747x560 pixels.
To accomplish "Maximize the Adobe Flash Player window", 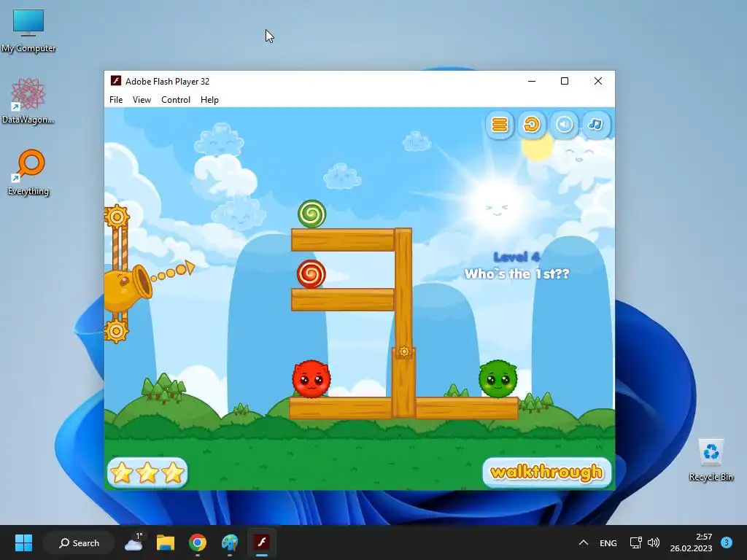I will click(x=565, y=81).
